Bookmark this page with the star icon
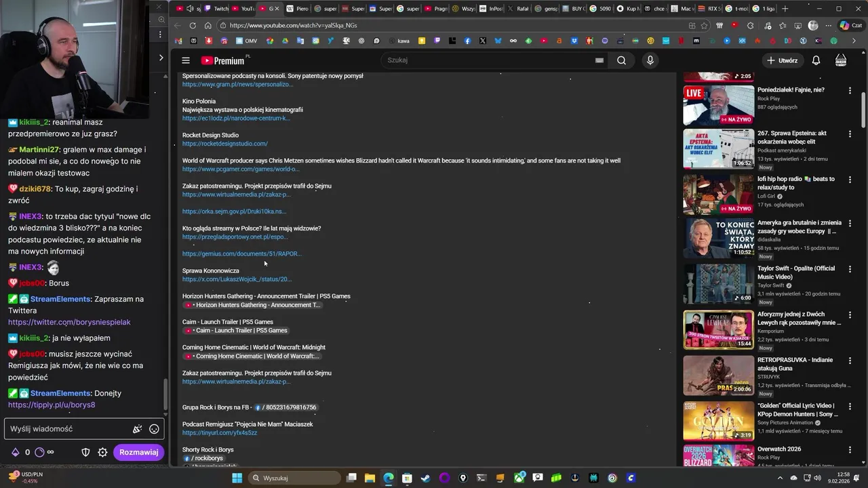Viewport: 868px width, 488px height. (x=705, y=26)
